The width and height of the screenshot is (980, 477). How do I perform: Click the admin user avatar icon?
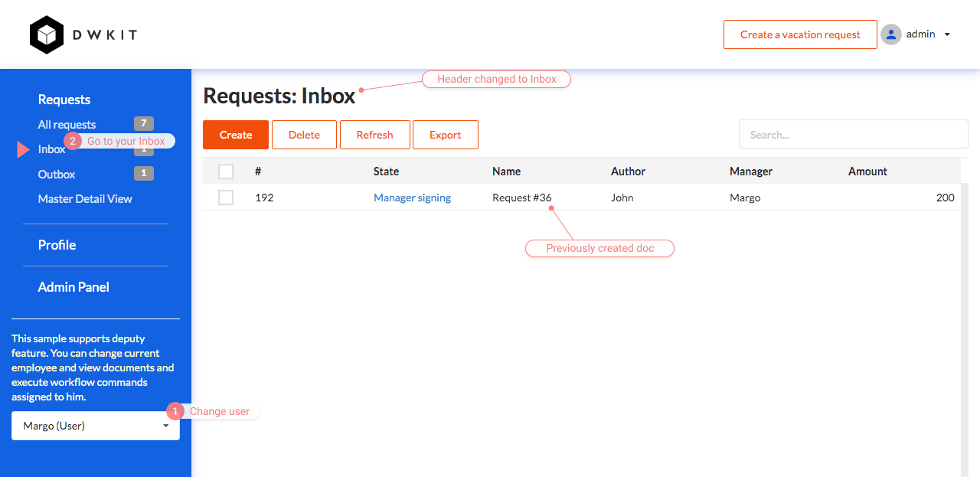890,34
